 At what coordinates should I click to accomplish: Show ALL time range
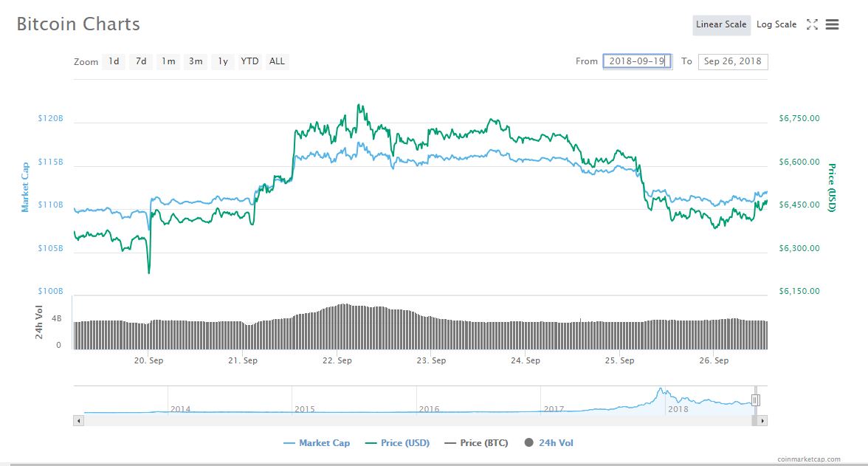click(277, 61)
